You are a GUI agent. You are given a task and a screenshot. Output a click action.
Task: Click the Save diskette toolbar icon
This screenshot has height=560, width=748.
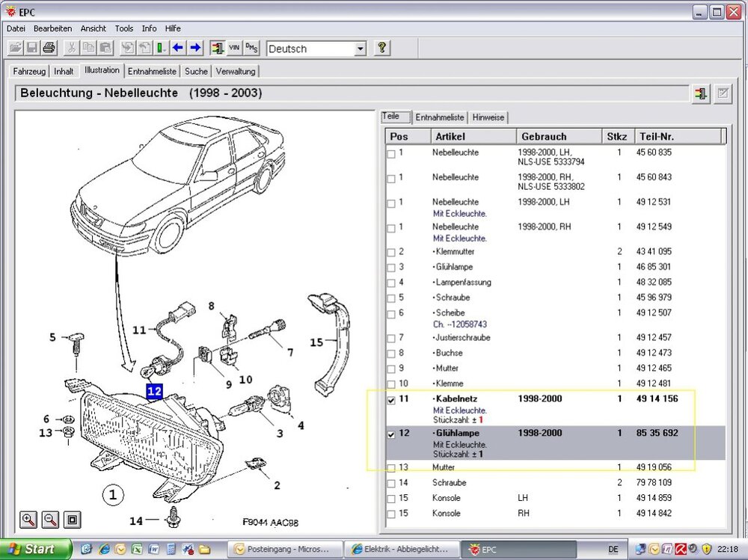pos(32,48)
